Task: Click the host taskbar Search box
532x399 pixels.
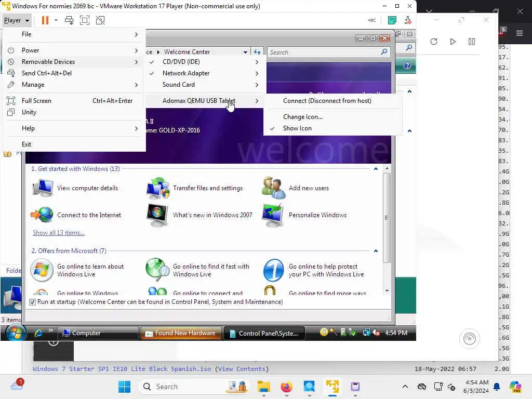Action: pos(194,387)
